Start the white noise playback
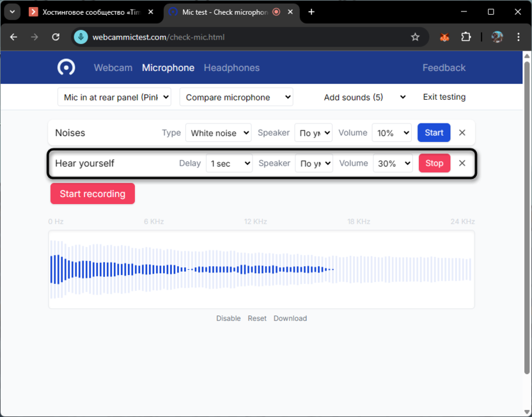The width and height of the screenshot is (532, 417). point(434,133)
